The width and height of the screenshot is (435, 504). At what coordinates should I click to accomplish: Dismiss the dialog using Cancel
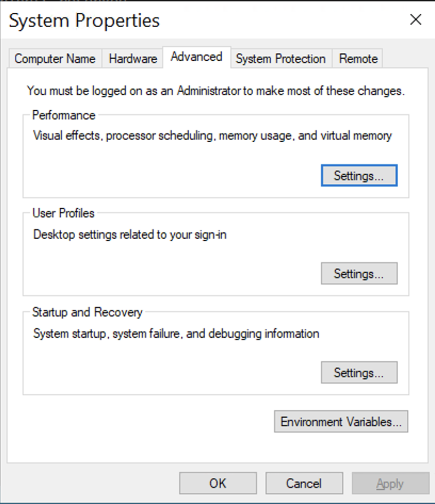click(304, 483)
